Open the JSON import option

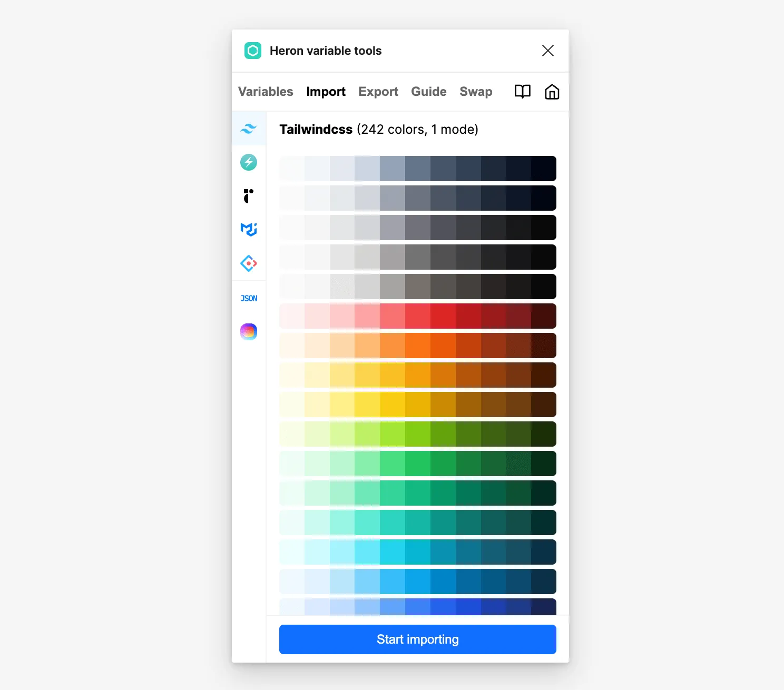point(249,298)
